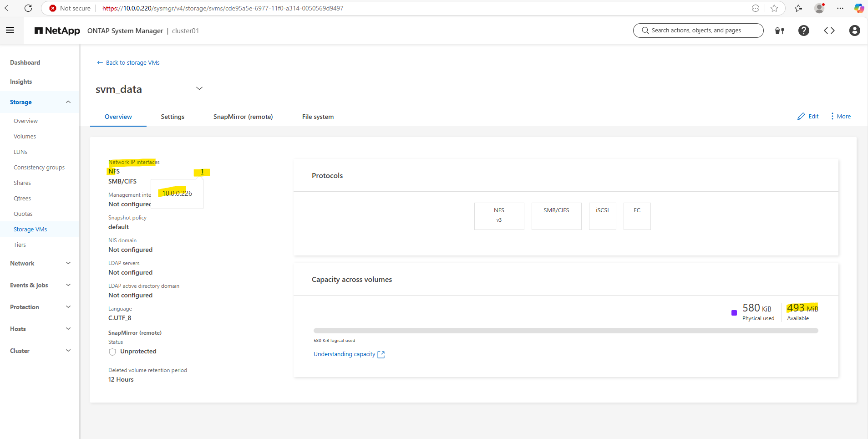868x439 pixels.
Task: Click the browser back arrow
Action: [x=8, y=8]
